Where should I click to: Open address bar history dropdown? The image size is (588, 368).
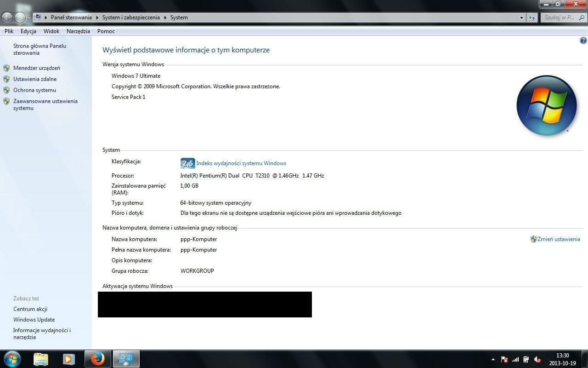(521, 17)
